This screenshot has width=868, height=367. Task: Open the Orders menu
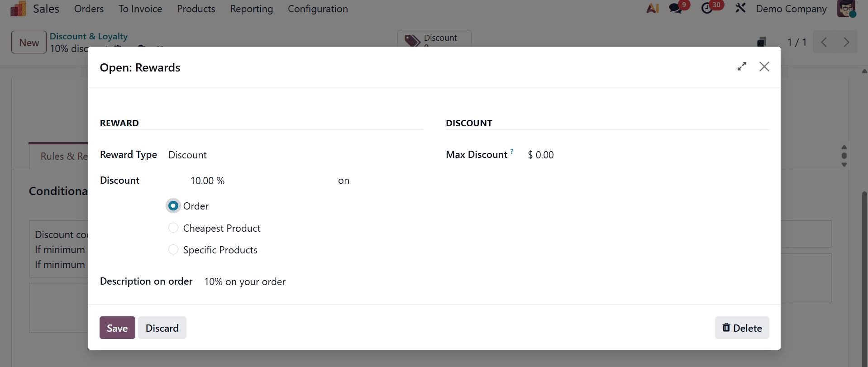pyautogui.click(x=88, y=9)
